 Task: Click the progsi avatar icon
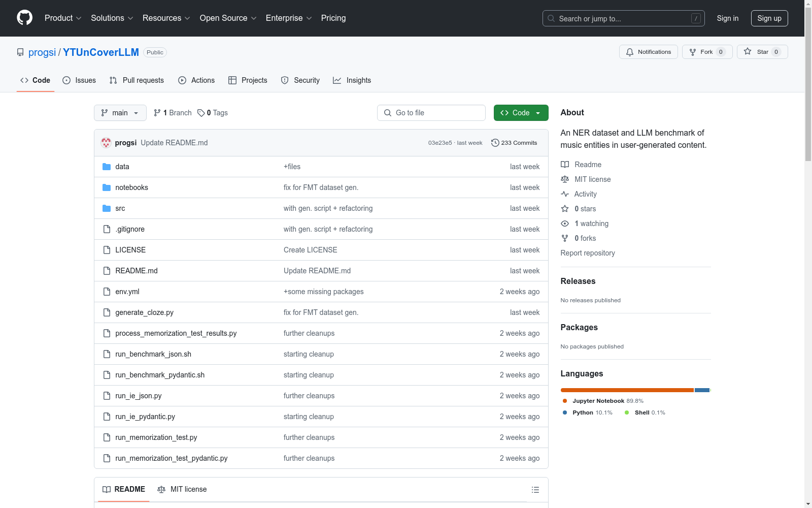[106, 143]
